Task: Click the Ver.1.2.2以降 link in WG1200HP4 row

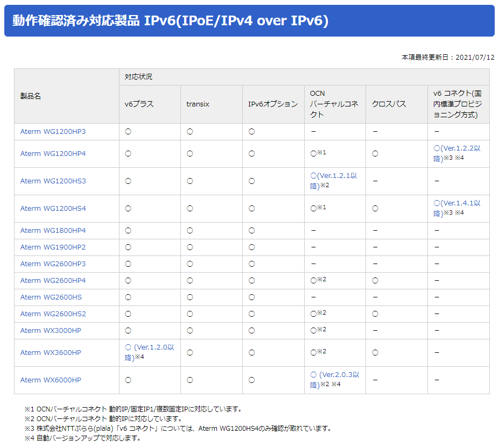Action: coord(456,154)
